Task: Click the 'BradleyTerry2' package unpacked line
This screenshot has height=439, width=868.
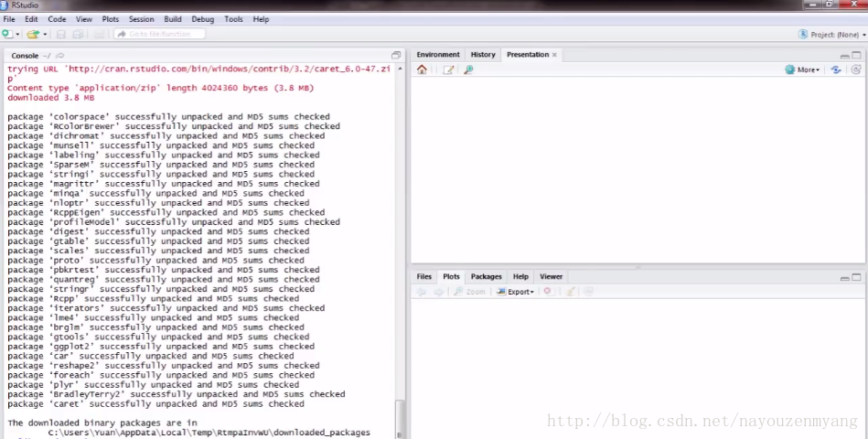Action: pos(176,394)
